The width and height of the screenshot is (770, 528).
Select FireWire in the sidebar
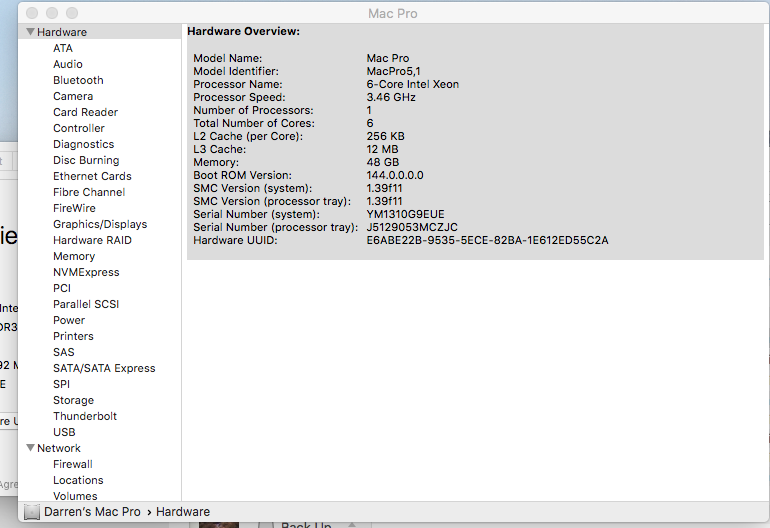pos(74,208)
